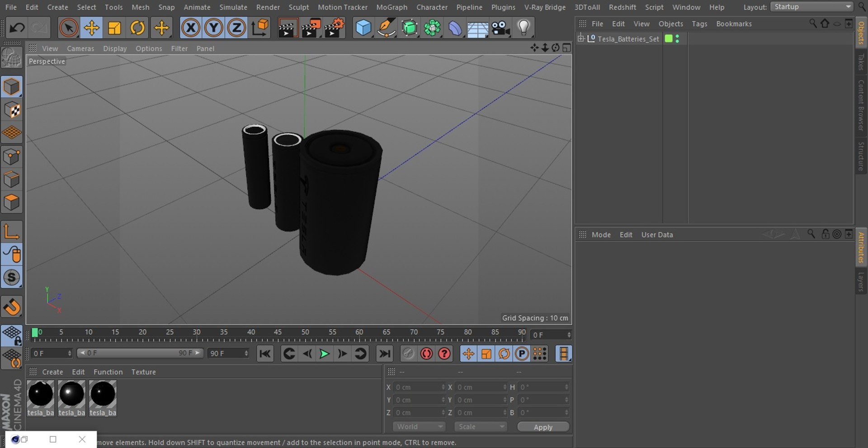Viewport: 868px width, 448px height.
Task: Open the World coordinate system dropdown
Action: click(419, 427)
